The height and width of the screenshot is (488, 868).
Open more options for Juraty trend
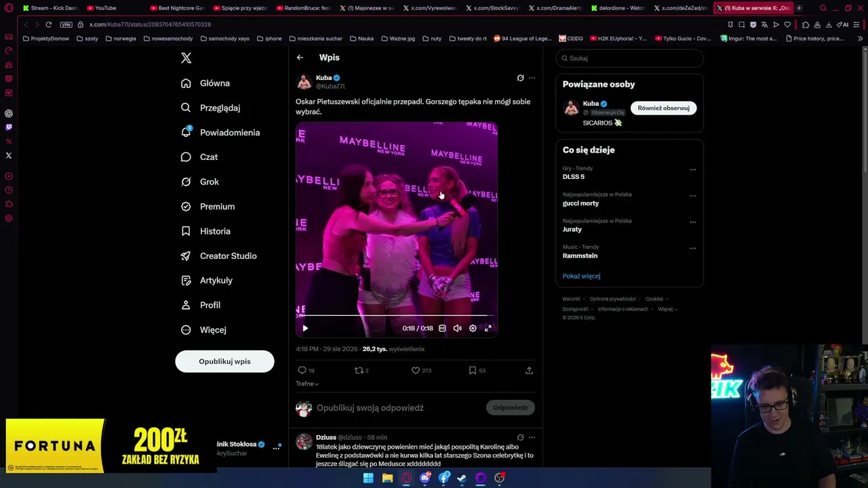(x=692, y=222)
